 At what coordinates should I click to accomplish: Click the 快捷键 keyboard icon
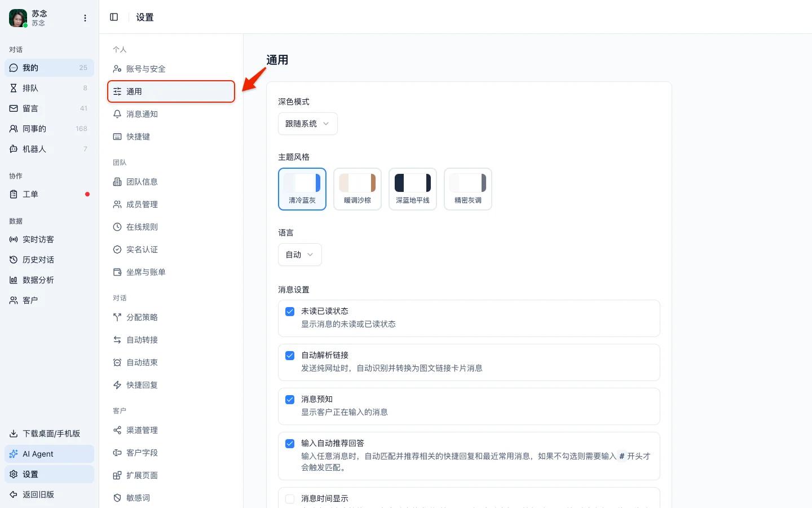click(x=117, y=137)
